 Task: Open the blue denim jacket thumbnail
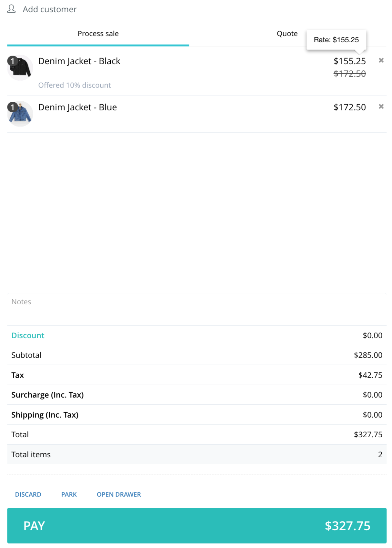pos(20,114)
